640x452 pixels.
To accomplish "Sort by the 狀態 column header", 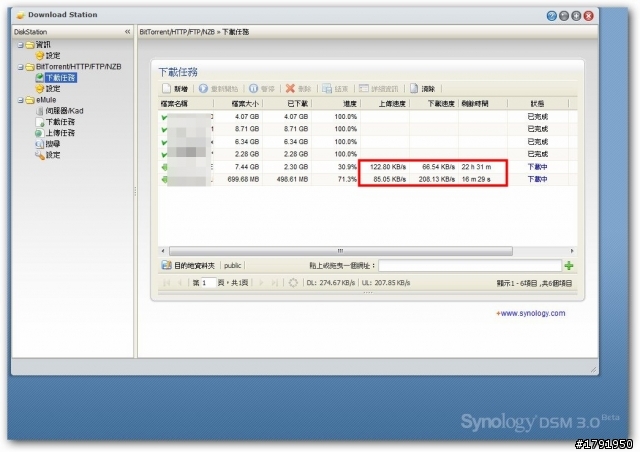I will [538, 104].
